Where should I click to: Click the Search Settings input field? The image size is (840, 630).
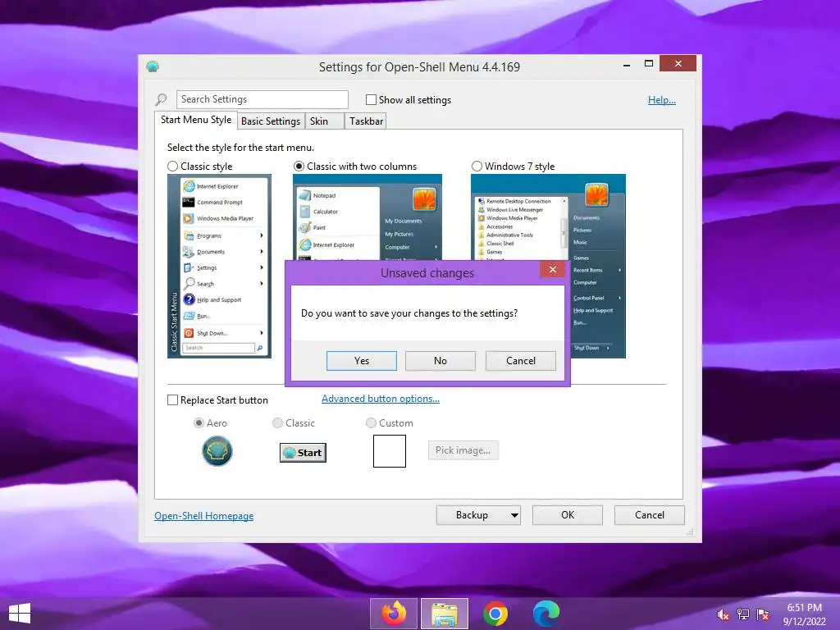click(x=262, y=99)
